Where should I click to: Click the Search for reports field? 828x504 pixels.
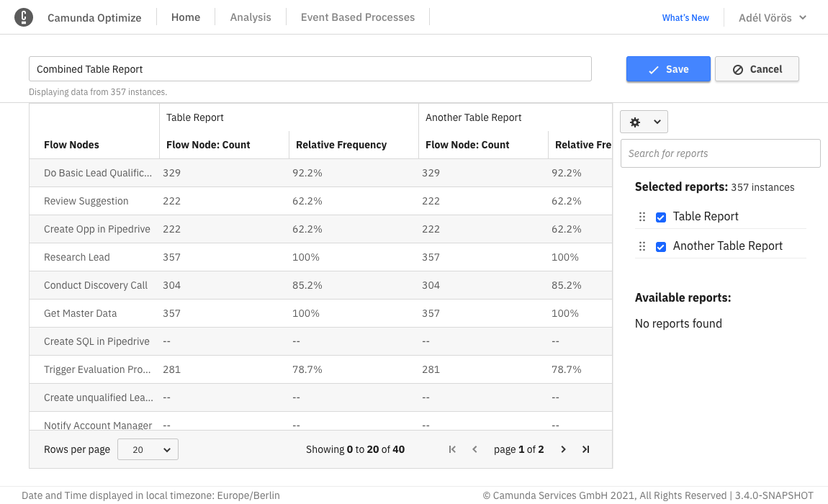720,153
